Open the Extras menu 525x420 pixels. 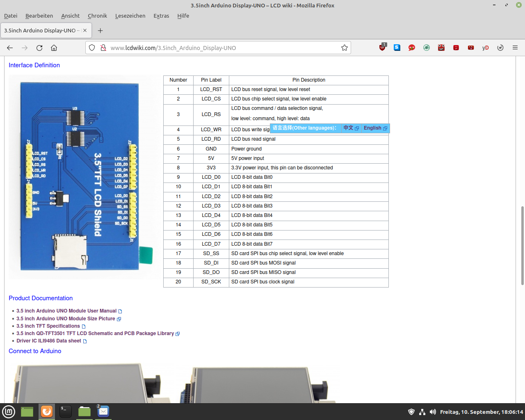click(161, 16)
